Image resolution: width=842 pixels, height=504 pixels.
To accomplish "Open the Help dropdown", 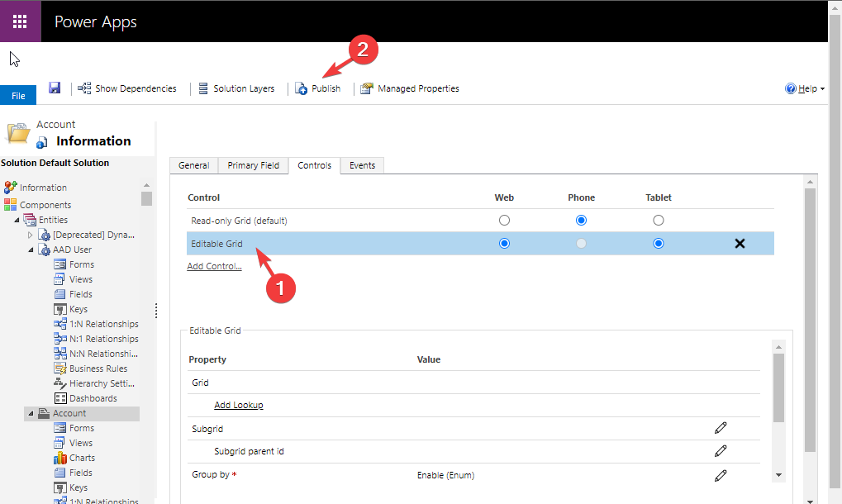I will (x=805, y=88).
